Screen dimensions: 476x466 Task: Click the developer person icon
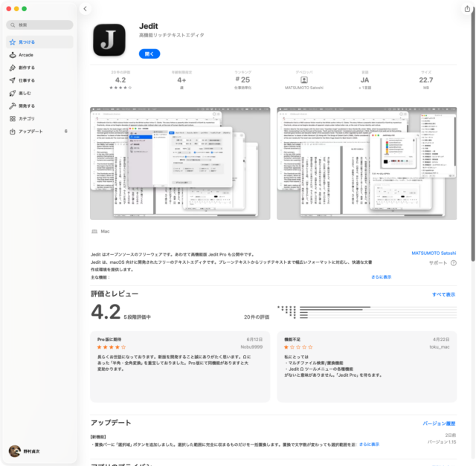[x=304, y=80]
